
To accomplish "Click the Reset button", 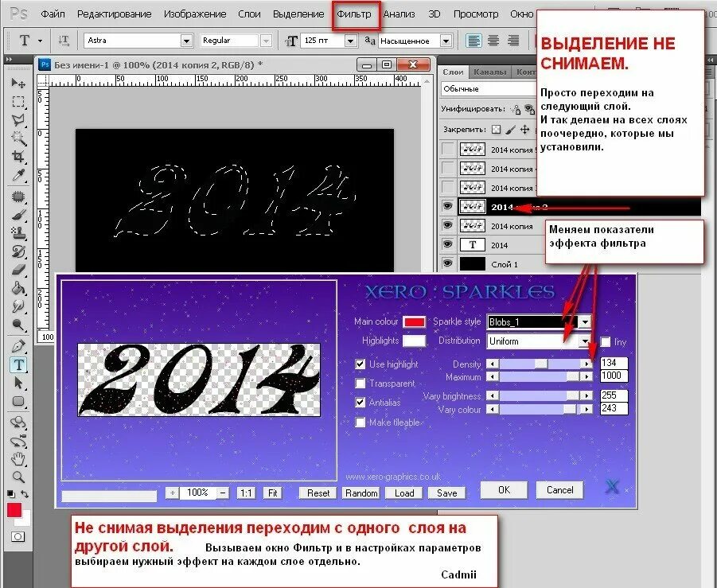I will 318,493.
